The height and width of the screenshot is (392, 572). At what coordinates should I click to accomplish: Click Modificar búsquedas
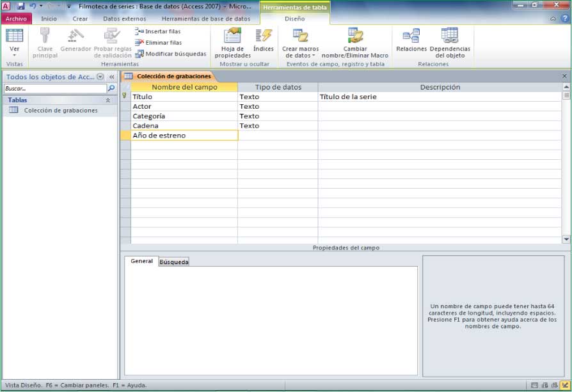pos(170,54)
